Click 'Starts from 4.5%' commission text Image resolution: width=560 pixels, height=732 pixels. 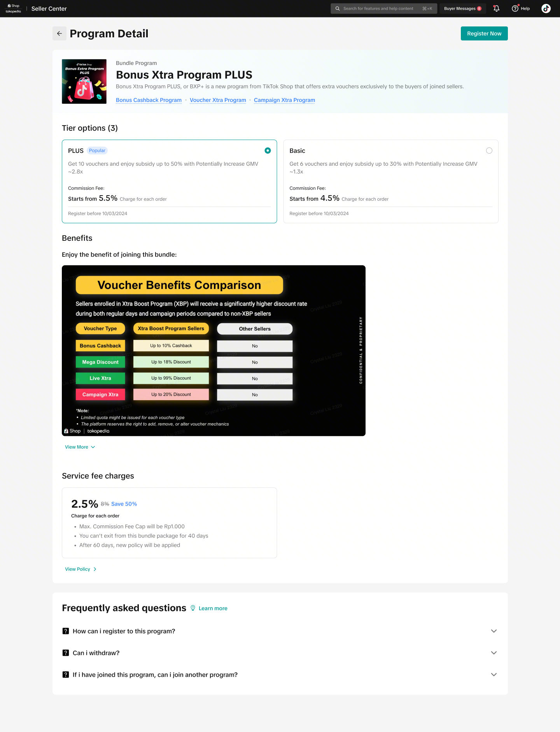click(314, 198)
